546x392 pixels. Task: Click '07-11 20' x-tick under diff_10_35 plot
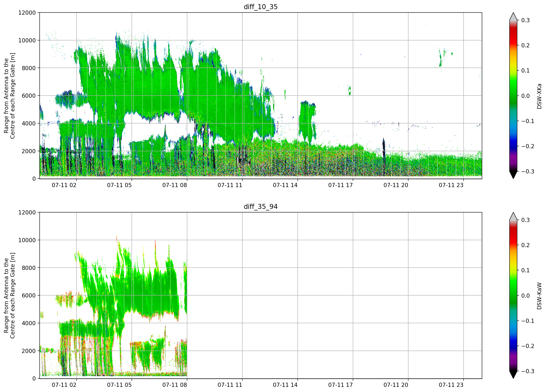pos(396,185)
